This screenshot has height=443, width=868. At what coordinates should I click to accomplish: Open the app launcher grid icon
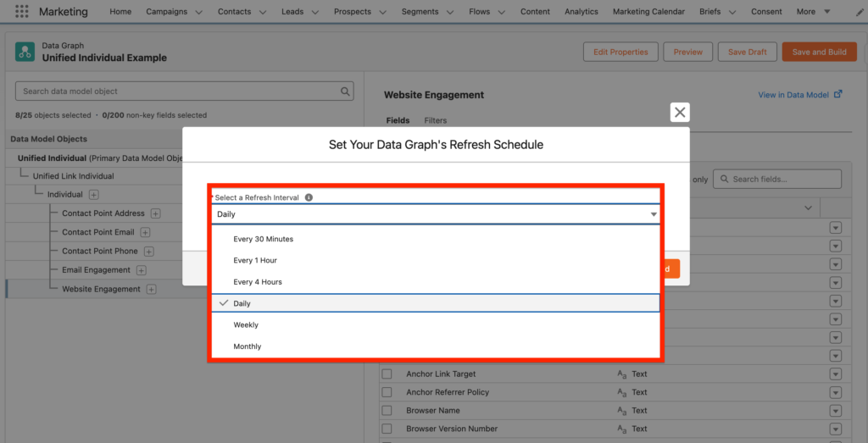point(21,12)
